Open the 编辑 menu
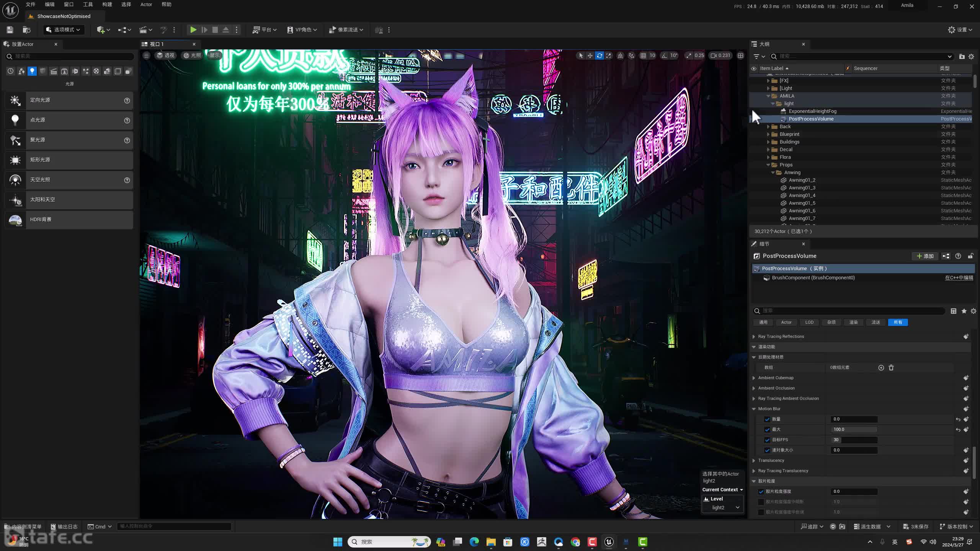The height and width of the screenshot is (551, 980). tap(50, 5)
